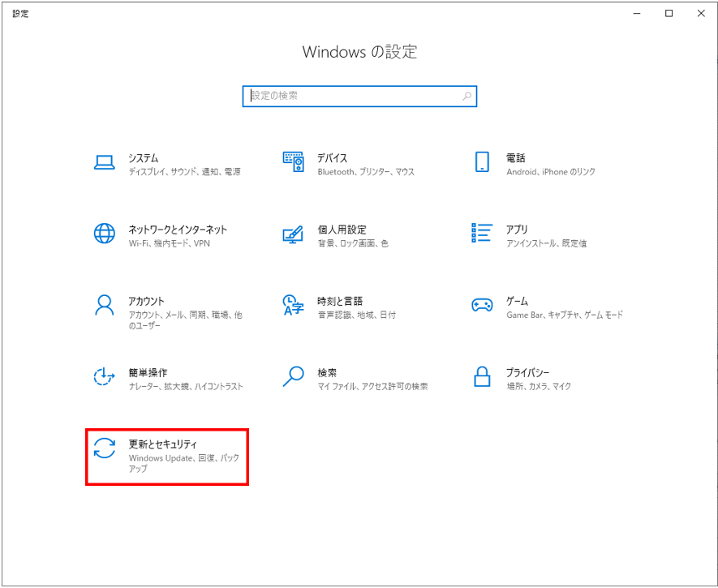Screen dimensions: 718x588
Task: Focus the 設定の検索 search field
Action: [359, 96]
